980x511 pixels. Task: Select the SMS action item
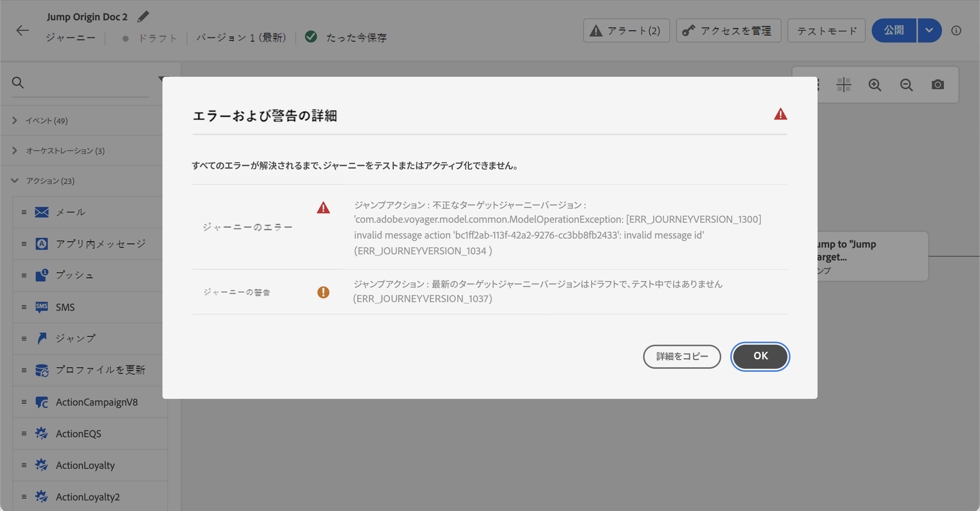(65, 307)
